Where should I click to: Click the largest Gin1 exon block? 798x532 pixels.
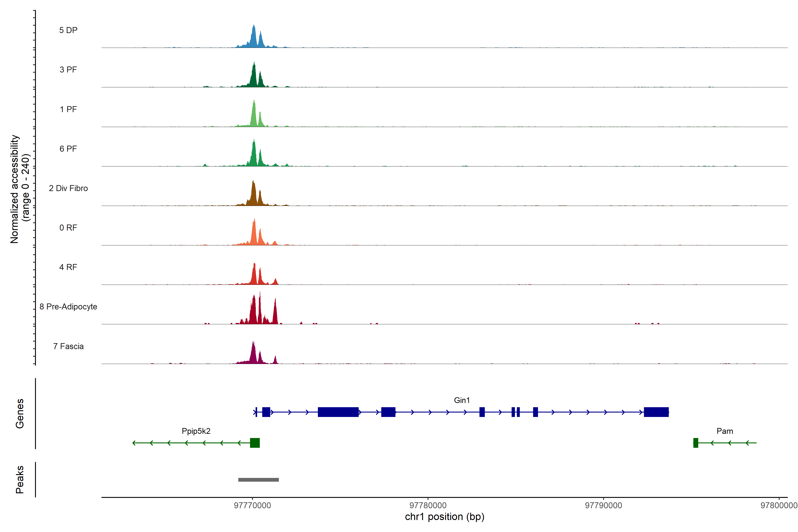click(338, 412)
